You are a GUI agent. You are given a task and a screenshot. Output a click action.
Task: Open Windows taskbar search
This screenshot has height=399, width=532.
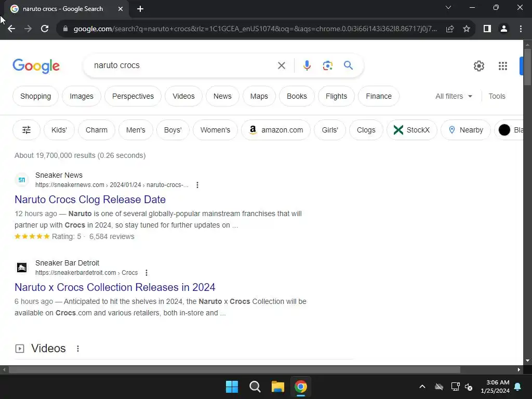(255, 387)
